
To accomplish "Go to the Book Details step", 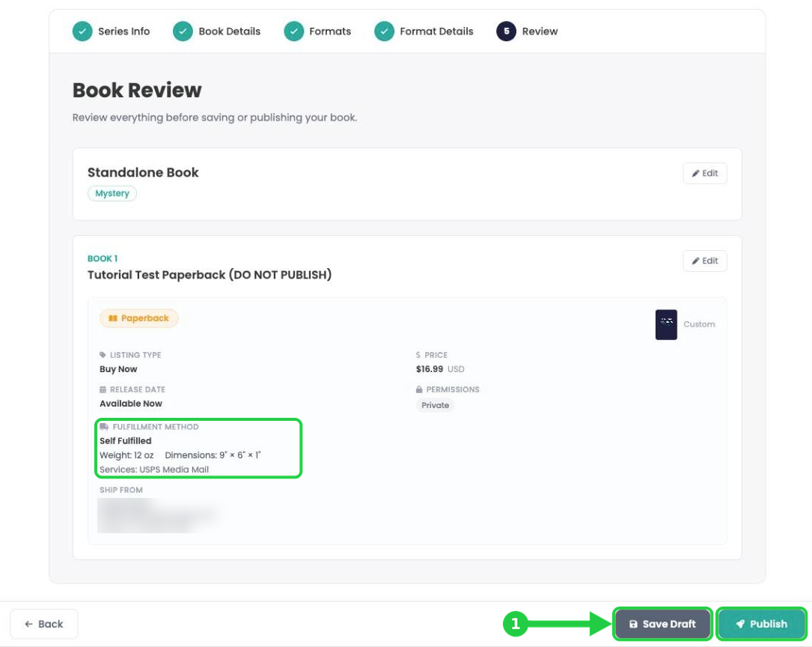I will (217, 31).
